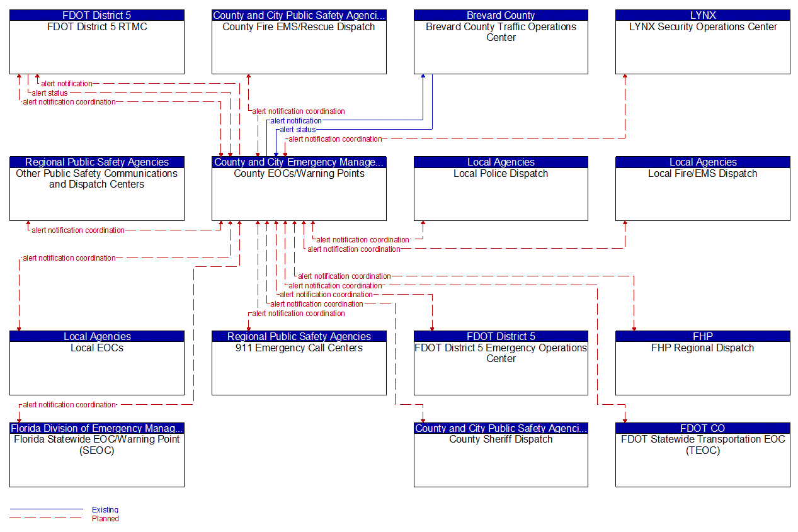Click 'alert notification coordination' label above 911 Call Centers
Image resolution: width=798 pixels, height=532 pixels.
(x=299, y=313)
